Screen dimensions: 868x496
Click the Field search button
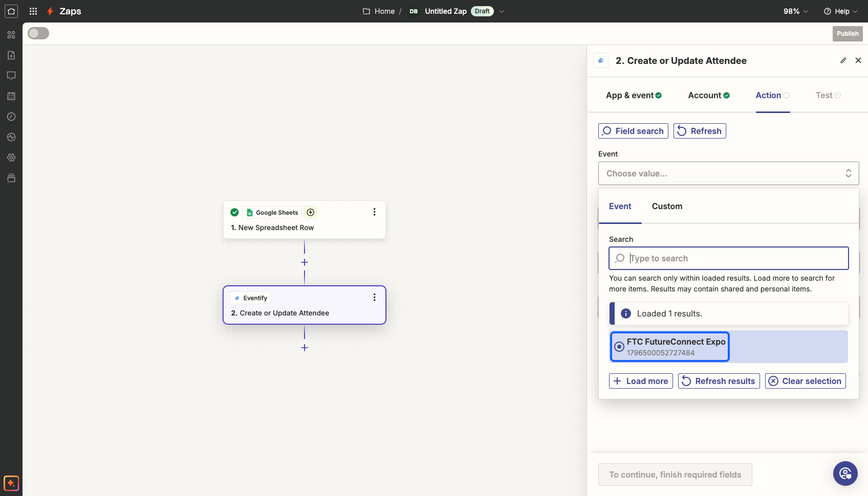tap(633, 131)
